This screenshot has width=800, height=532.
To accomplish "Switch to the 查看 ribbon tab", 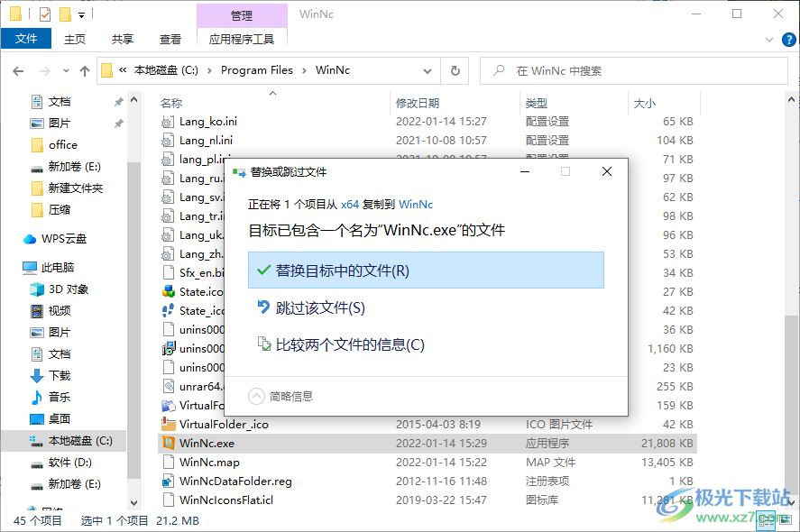I will (x=170, y=40).
